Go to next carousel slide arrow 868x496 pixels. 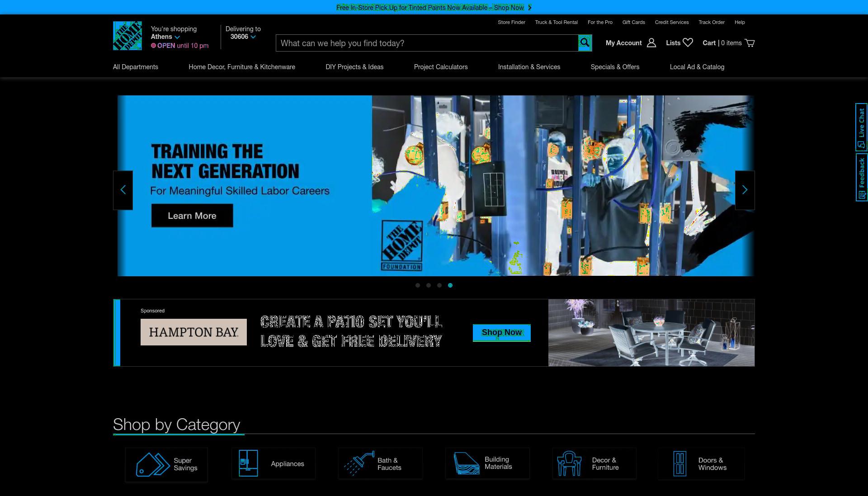click(x=745, y=190)
